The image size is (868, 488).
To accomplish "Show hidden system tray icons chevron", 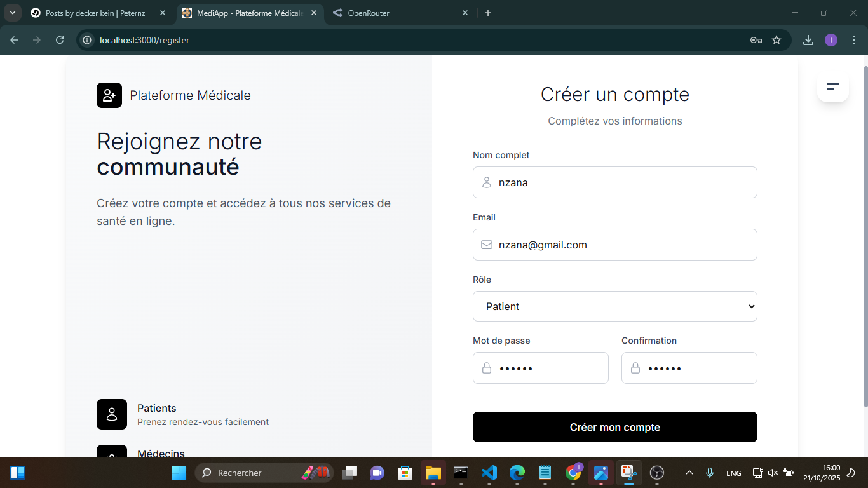I will pyautogui.click(x=689, y=473).
